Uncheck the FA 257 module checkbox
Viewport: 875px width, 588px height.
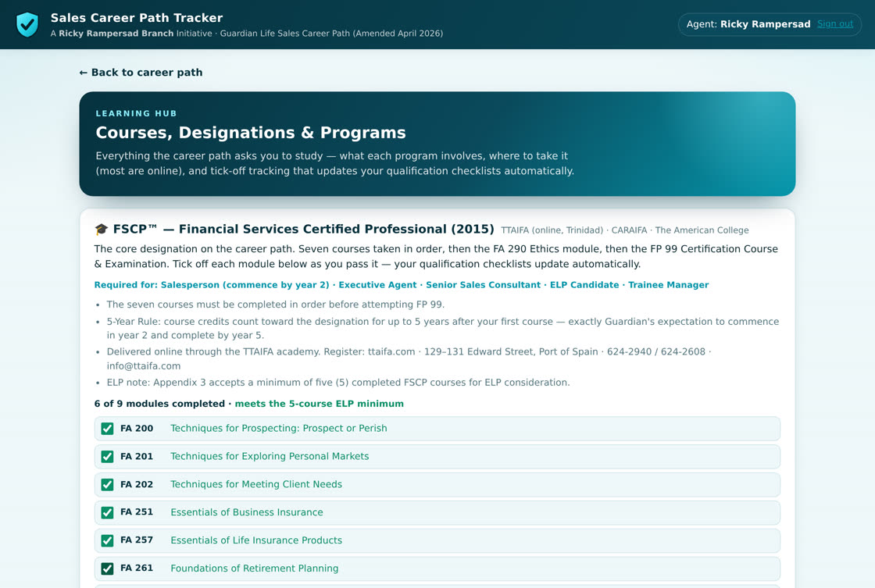click(x=107, y=540)
